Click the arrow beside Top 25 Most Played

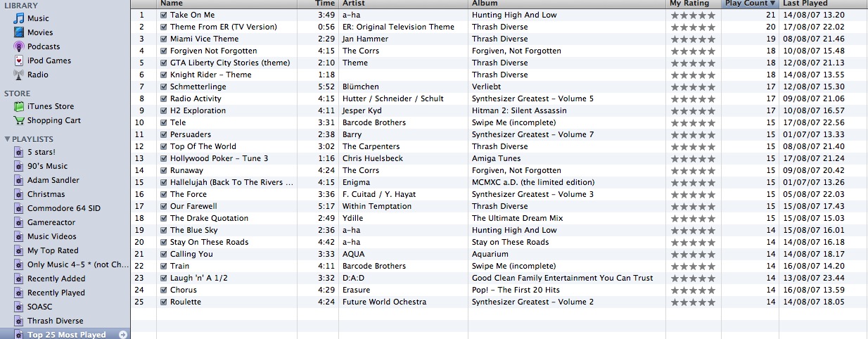tap(122, 335)
